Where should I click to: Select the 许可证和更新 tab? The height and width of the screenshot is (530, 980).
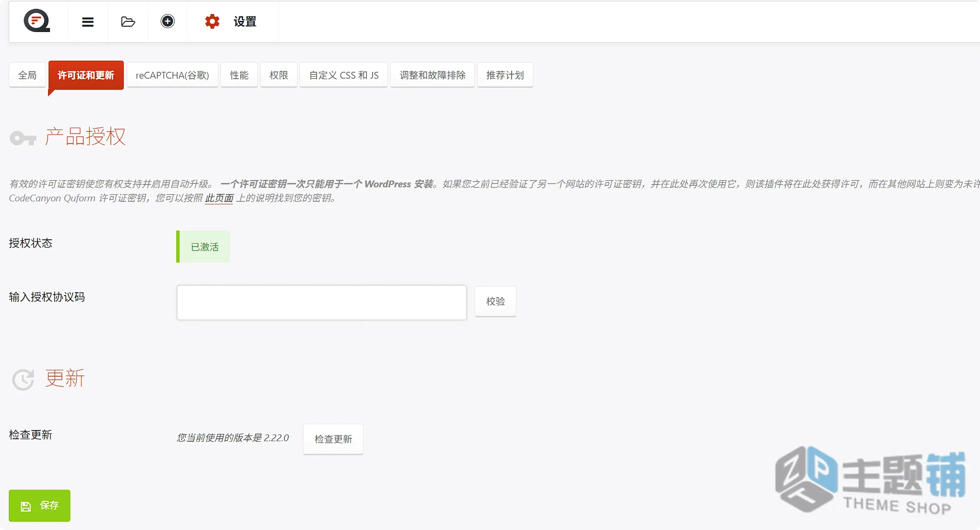tap(86, 75)
